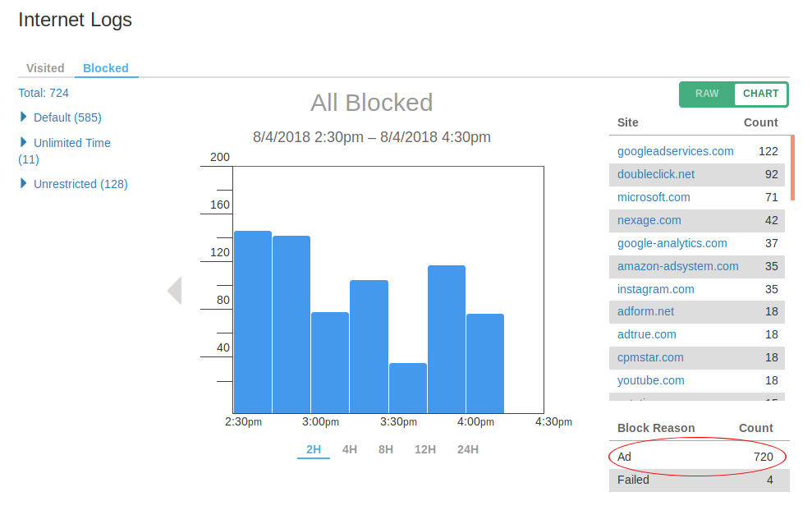812x515 pixels.
Task: Select the Blocked tab
Action: pyautogui.click(x=106, y=68)
